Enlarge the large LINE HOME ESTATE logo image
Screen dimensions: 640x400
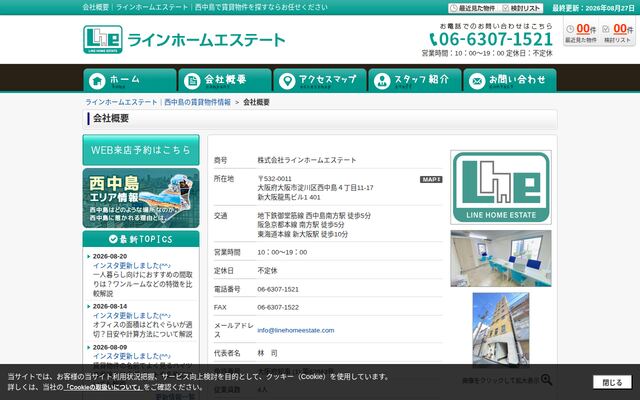coord(501,187)
